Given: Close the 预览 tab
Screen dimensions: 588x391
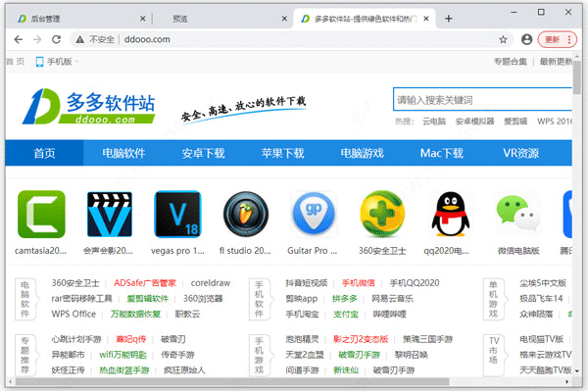Looking at the screenshot, I should pyautogui.click(x=284, y=19).
